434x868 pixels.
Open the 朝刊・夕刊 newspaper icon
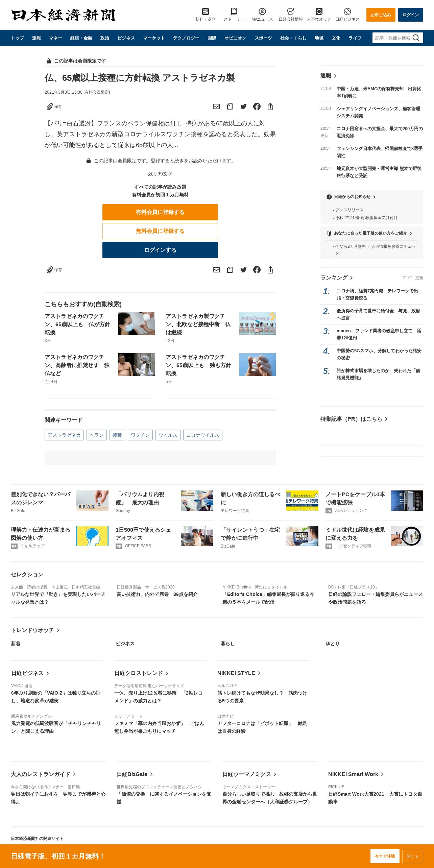point(206,11)
